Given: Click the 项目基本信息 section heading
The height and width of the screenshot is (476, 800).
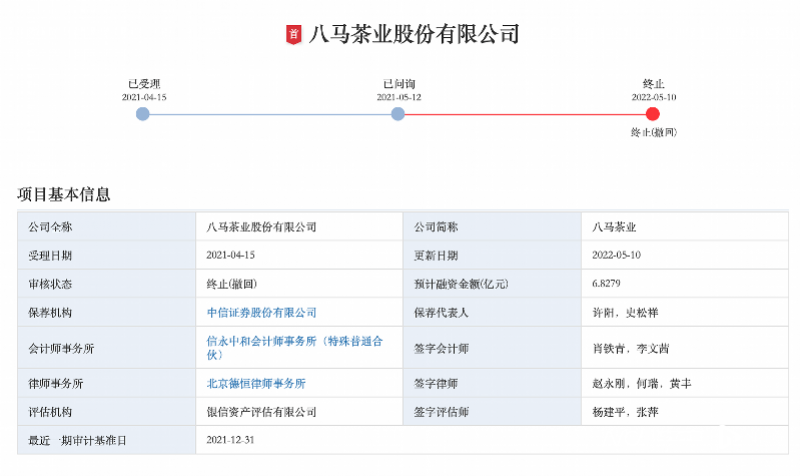Looking at the screenshot, I should 64,194.
